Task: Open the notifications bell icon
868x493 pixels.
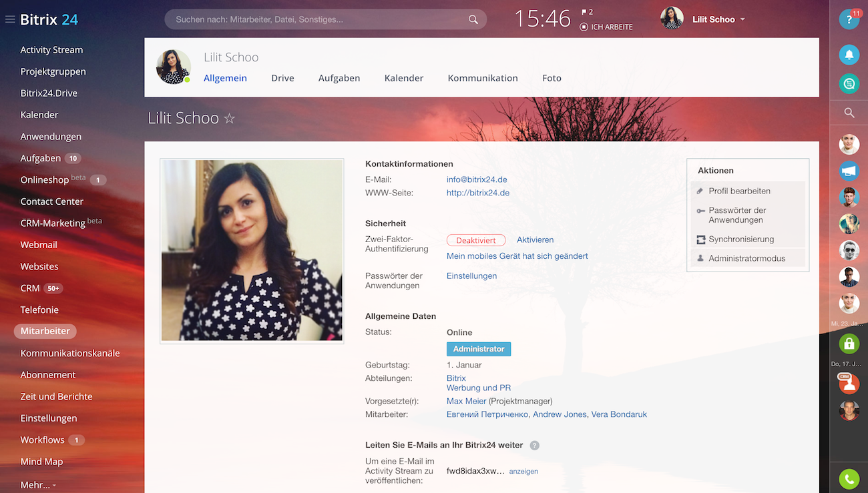Action: (849, 55)
